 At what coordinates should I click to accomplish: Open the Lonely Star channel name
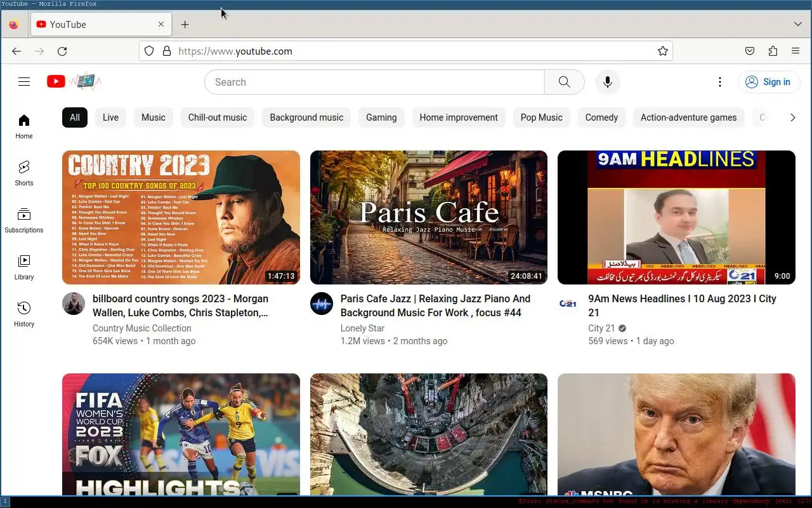pyautogui.click(x=362, y=328)
